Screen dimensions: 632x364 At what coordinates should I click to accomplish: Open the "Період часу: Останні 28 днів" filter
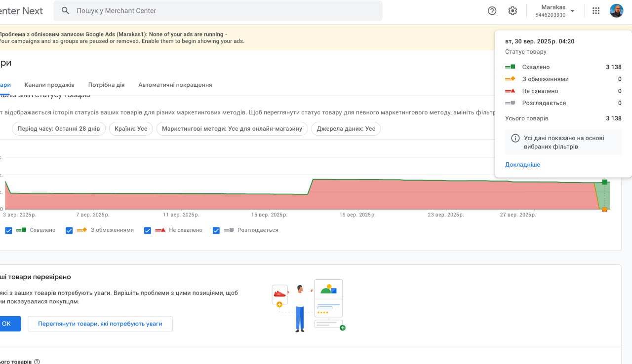pos(59,129)
